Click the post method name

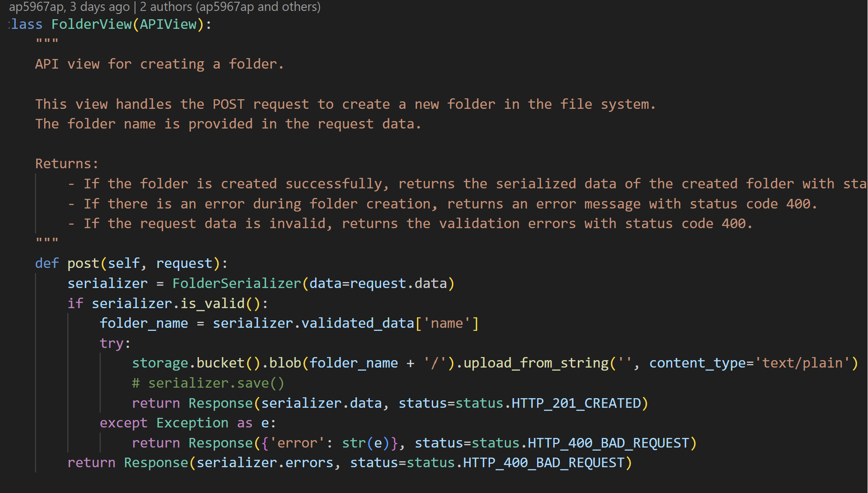coord(84,263)
